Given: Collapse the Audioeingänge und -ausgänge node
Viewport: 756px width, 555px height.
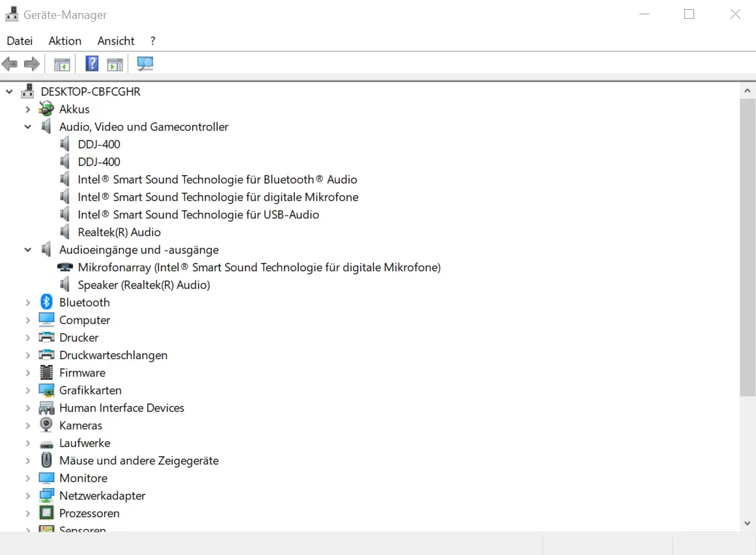Looking at the screenshot, I should pos(28,250).
